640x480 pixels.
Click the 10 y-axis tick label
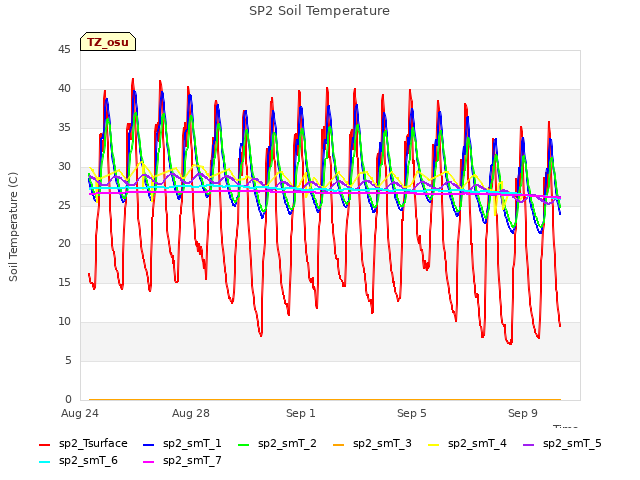point(64,321)
